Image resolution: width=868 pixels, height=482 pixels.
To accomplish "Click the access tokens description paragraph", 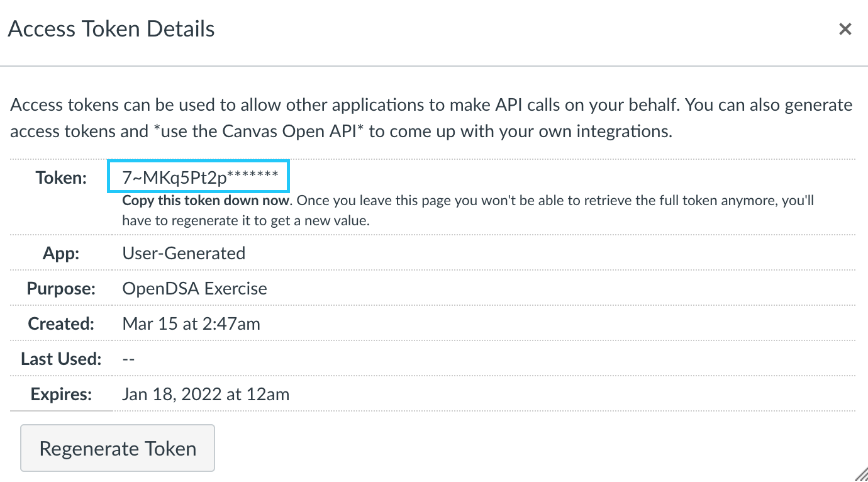I will pyautogui.click(x=431, y=118).
